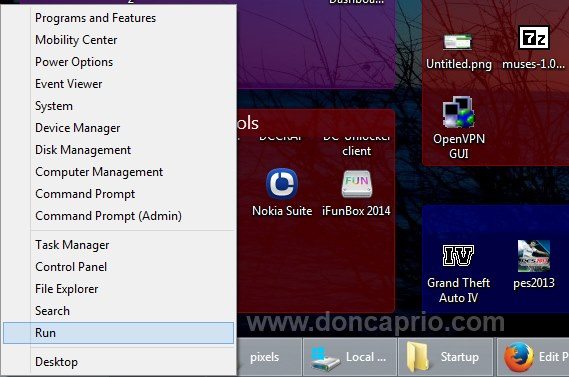Switch to the Local disk taskbar button

349,357
